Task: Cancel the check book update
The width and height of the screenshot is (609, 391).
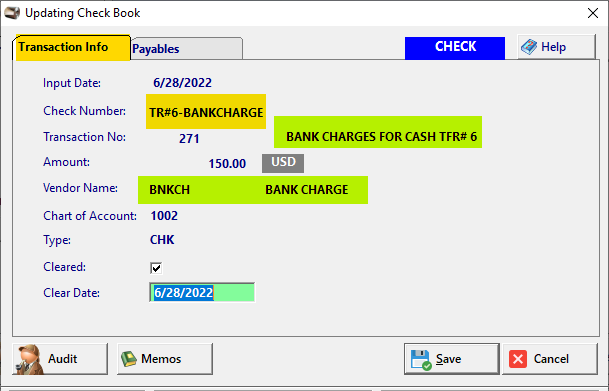Action: click(x=550, y=359)
